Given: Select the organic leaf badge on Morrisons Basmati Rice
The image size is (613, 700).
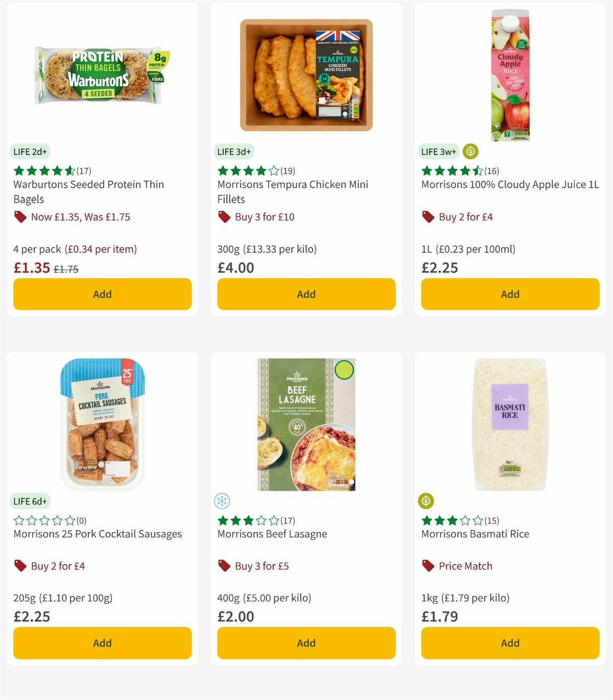Looking at the screenshot, I should point(427,502).
